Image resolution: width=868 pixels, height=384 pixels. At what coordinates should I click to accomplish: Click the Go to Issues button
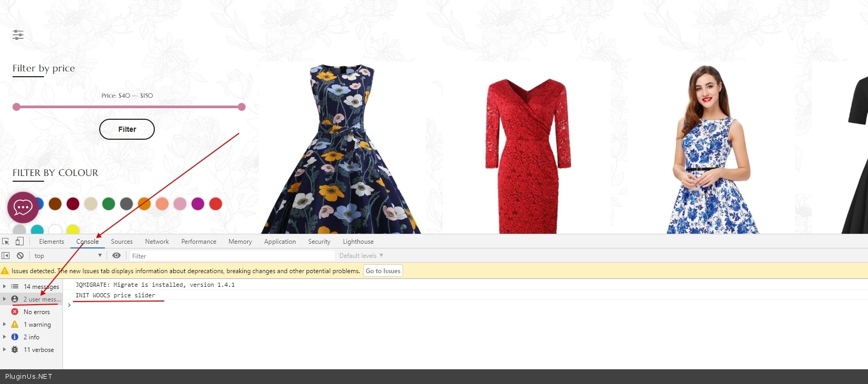pyautogui.click(x=383, y=271)
